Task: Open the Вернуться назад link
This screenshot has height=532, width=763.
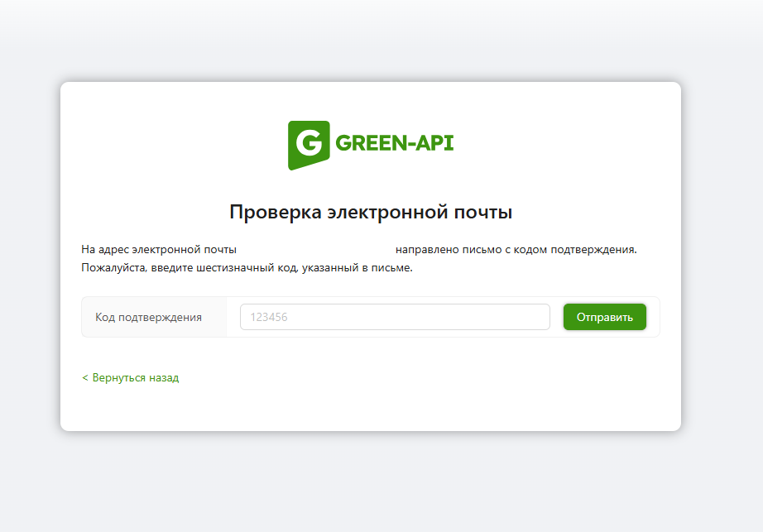Action: pos(130,377)
